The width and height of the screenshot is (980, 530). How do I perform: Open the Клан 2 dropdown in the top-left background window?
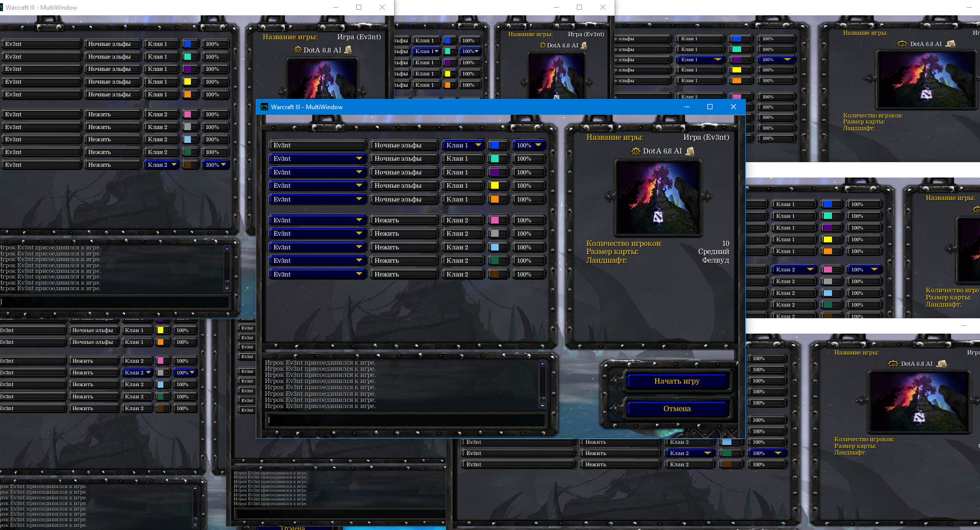point(162,165)
